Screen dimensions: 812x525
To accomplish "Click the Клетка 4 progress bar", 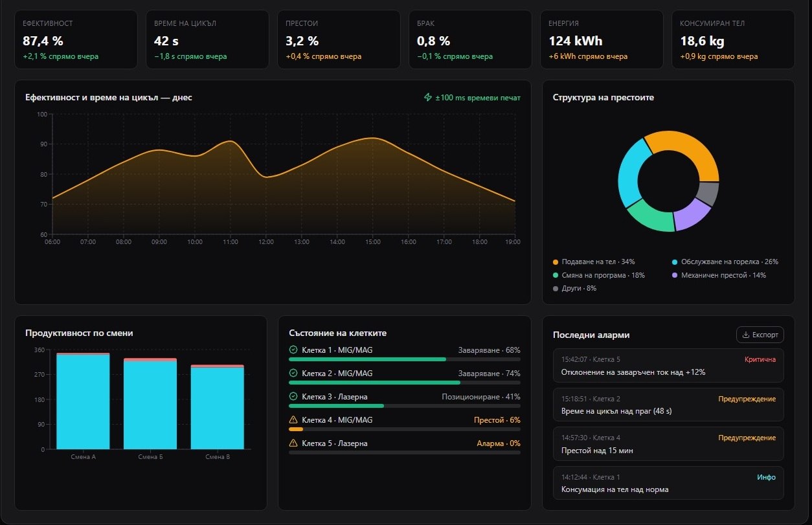I will coord(405,429).
